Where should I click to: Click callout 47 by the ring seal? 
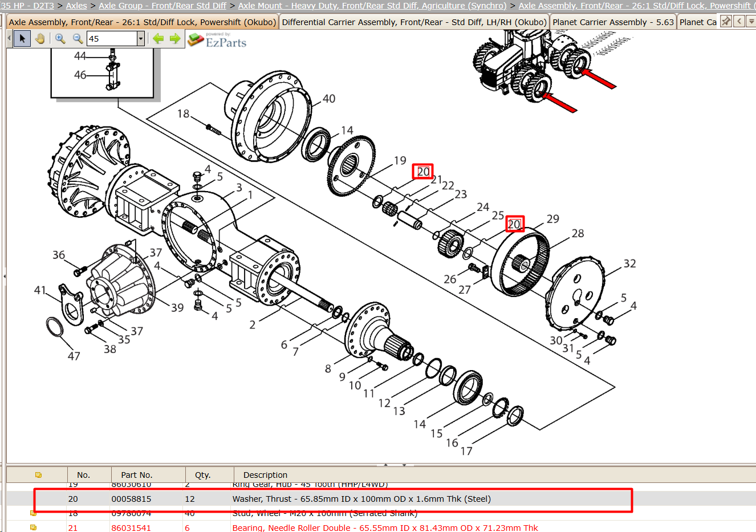pos(74,356)
